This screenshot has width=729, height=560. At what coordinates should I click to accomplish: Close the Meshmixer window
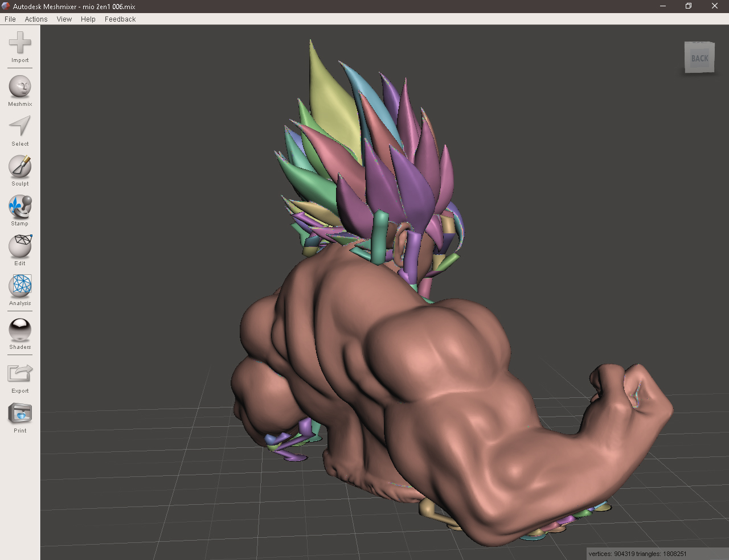click(715, 6)
